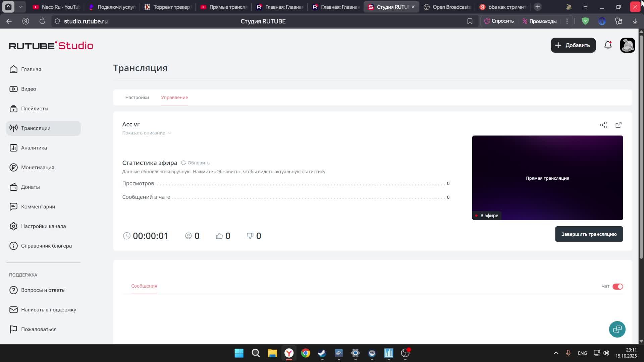The height and width of the screenshot is (362, 644).
Task: Click the Добавить button
Action: coord(573,45)
